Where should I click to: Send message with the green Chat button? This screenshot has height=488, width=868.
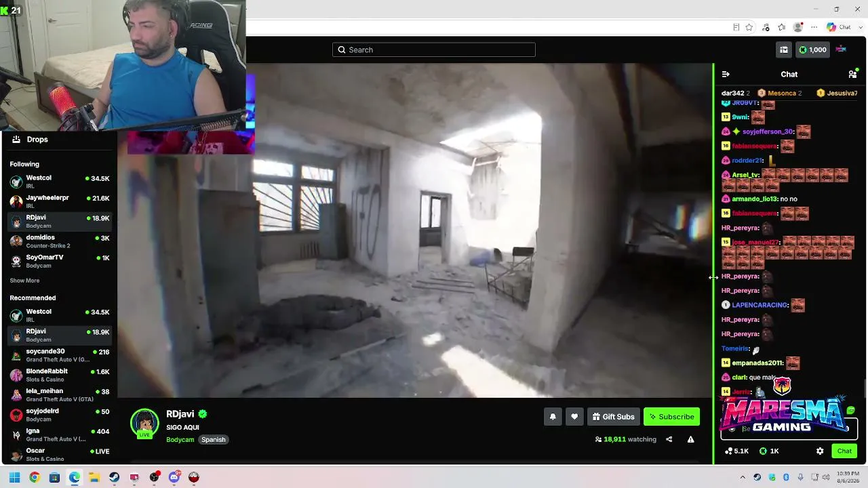[844, 451]
